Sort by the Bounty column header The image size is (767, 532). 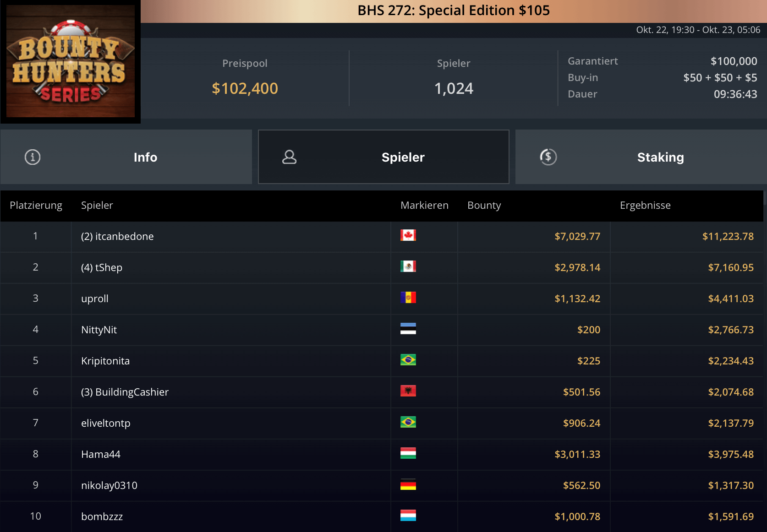[484, 205]
